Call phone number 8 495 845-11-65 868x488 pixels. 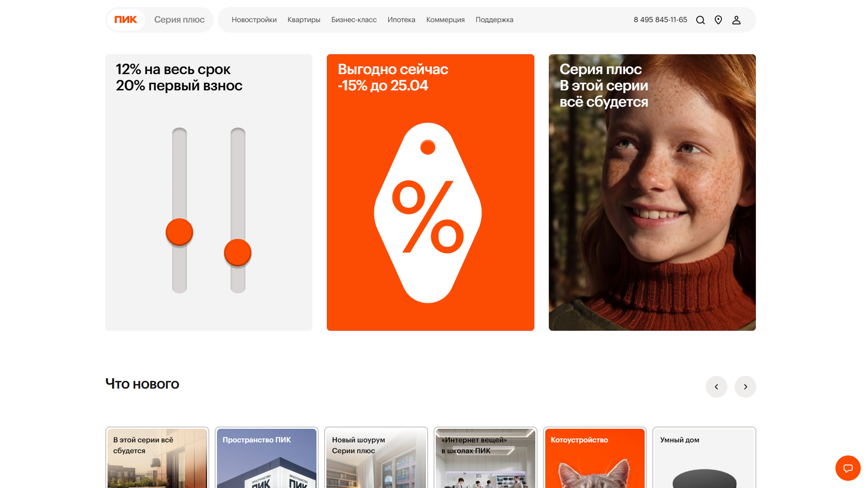[x=660, y=20]
